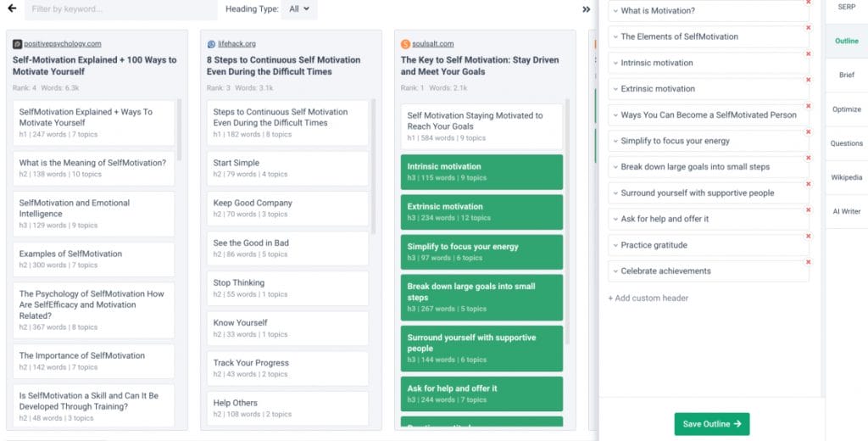Select 'Keep Good Company' heading card
Screen dimensions: 868x441
point(287,209)
